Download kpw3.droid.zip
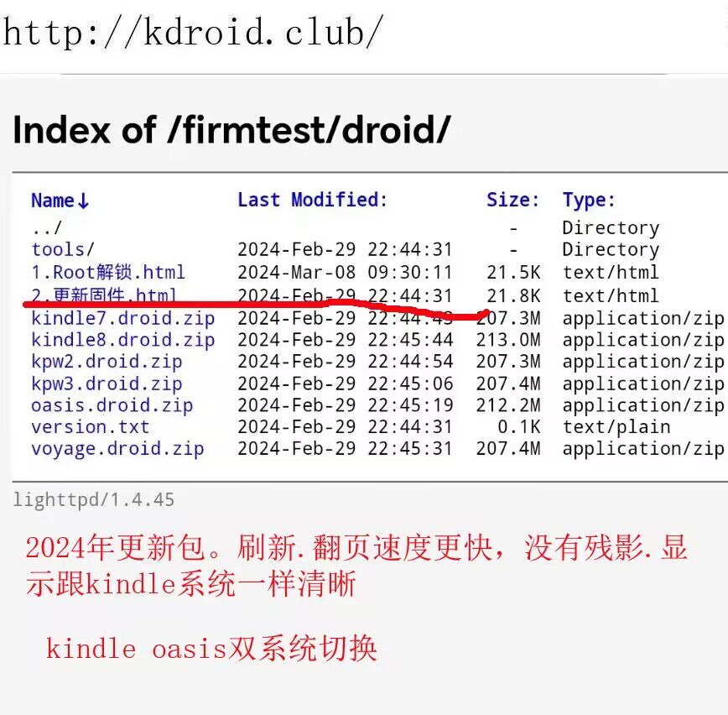The image size is (728, 715). pyautogui.click(x=107, y=384)
